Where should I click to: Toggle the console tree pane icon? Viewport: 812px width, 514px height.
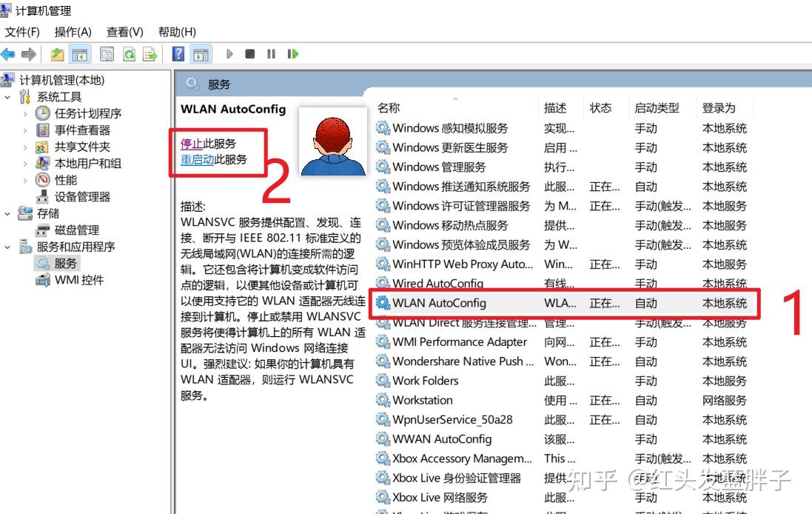coord(79,54)
